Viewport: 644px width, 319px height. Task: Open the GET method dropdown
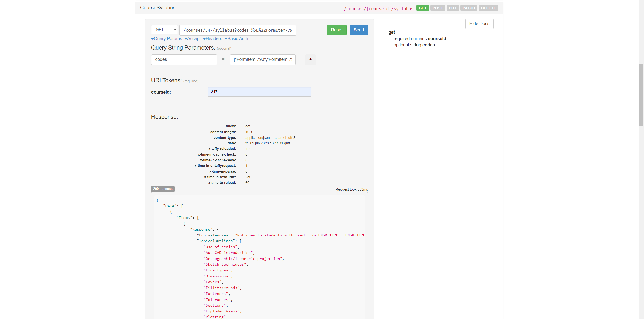tap(164, 30)
